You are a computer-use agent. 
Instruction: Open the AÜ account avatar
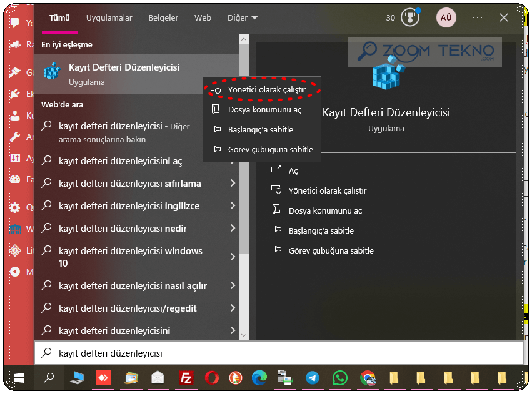(x=446, y=17)
